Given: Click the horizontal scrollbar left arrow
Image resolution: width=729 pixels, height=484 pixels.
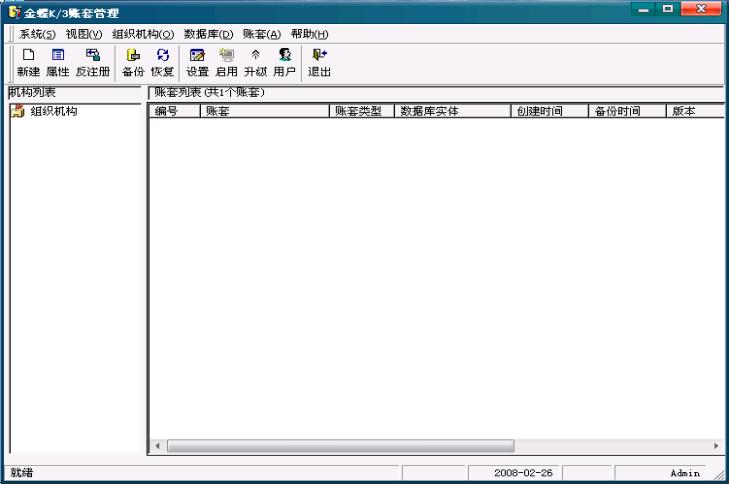Looking at the screenshot, I should (x=158, y=446).
